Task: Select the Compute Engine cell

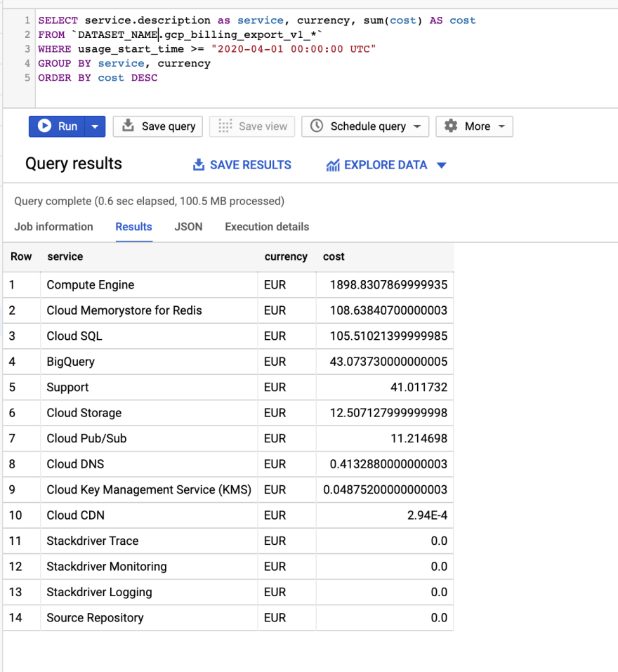Action: (x=149, y=285)
